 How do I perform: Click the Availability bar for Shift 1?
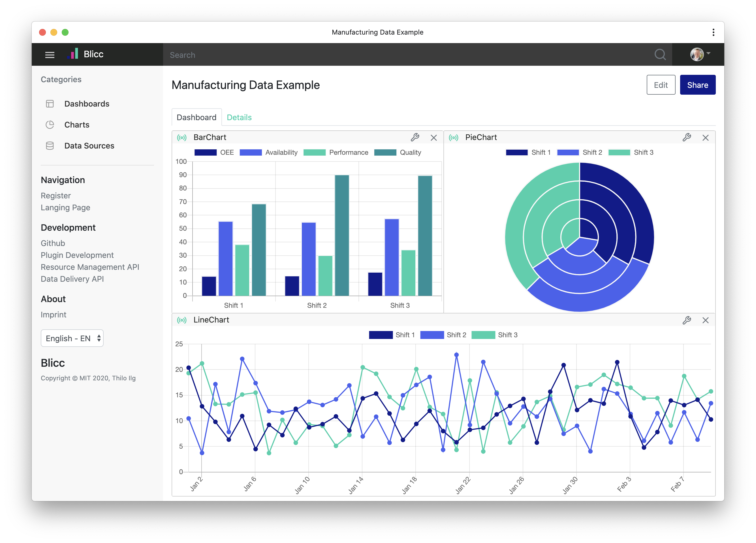(x=226, y=259)
